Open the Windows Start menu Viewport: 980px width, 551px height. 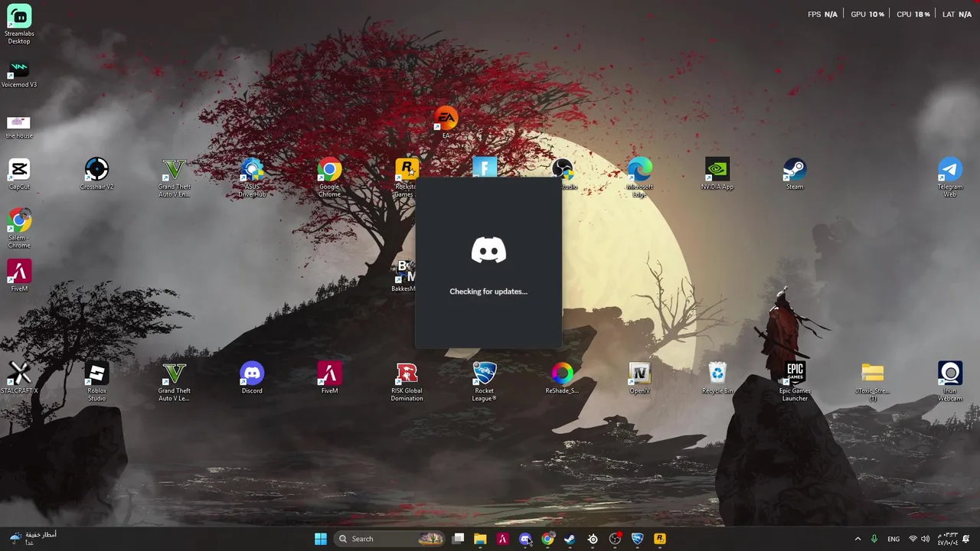(321, 539)
